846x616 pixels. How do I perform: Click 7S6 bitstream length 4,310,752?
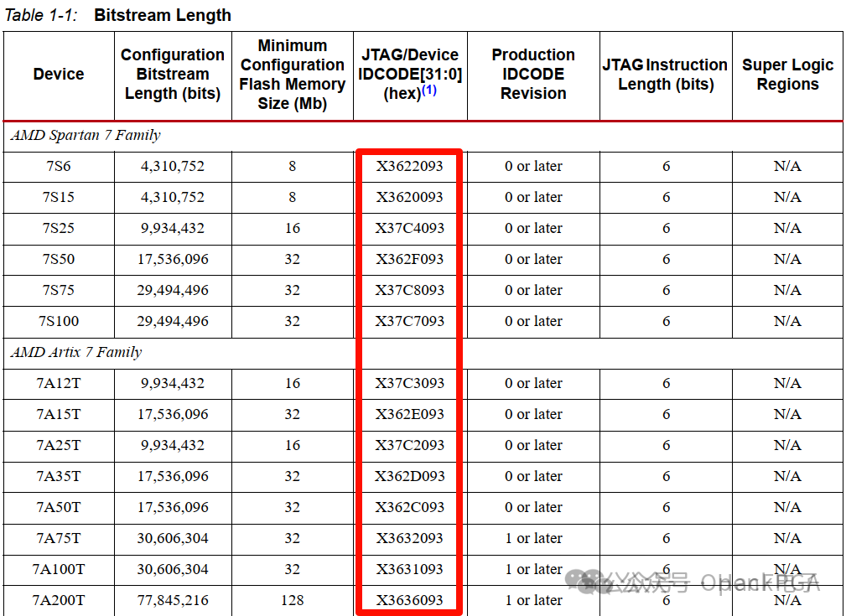point(173,166)
